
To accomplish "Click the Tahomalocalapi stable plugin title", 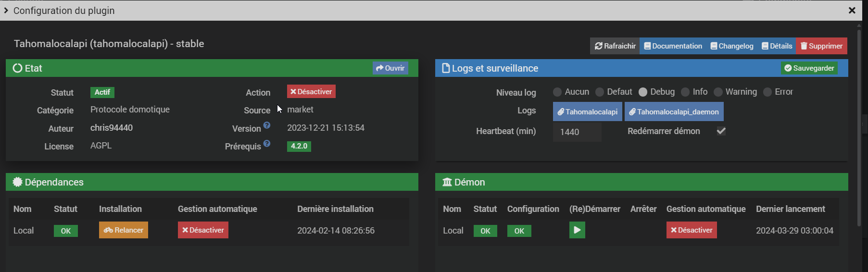I will 109,44.
